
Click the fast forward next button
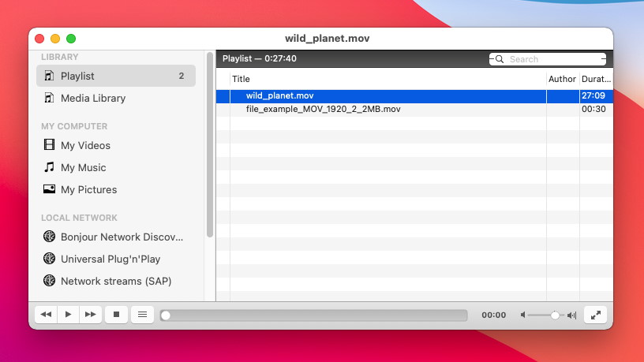(x=90, y=315)
